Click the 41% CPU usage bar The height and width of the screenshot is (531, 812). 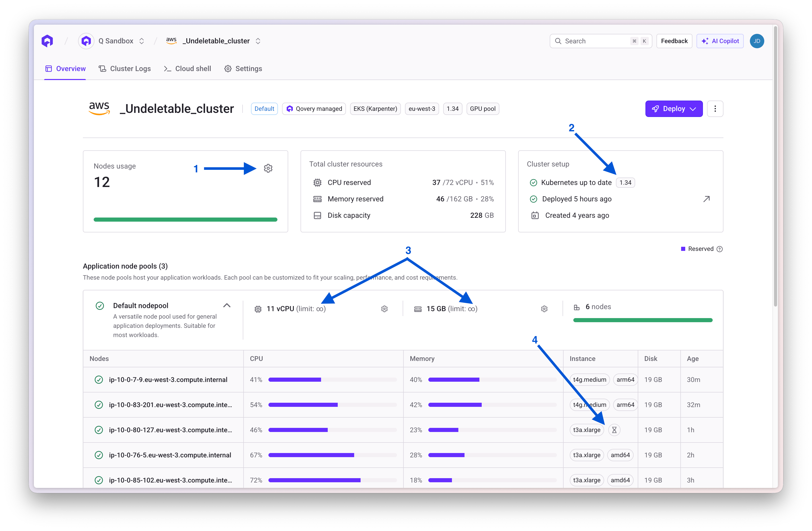(x=333, y=380)
